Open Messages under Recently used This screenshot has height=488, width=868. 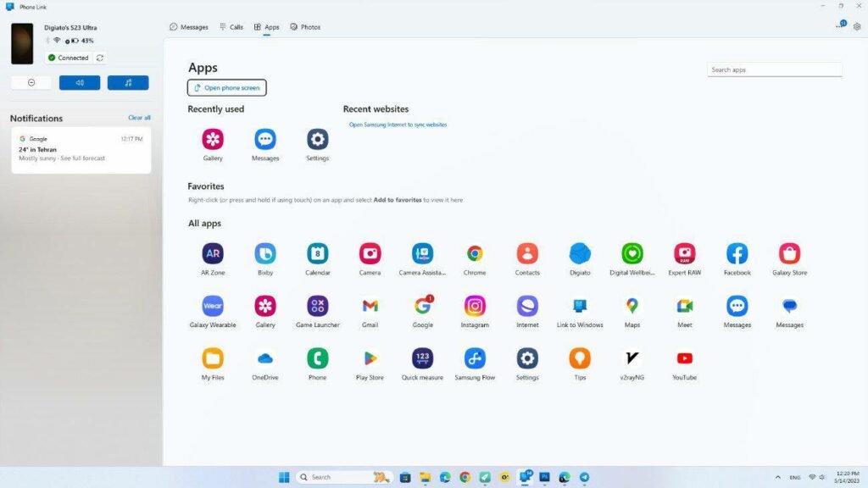(265, 140)
